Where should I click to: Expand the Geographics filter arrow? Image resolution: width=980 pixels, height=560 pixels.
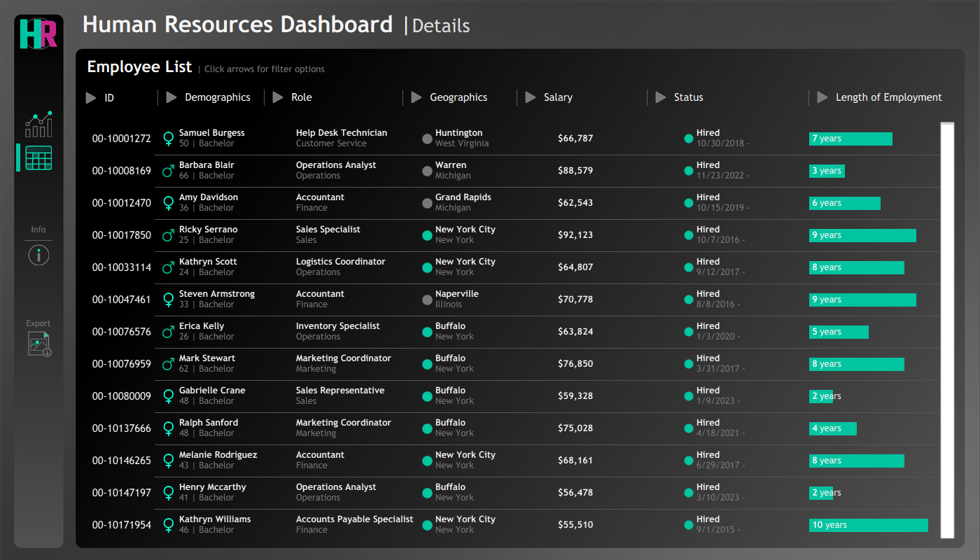click(x=416, y=97)
